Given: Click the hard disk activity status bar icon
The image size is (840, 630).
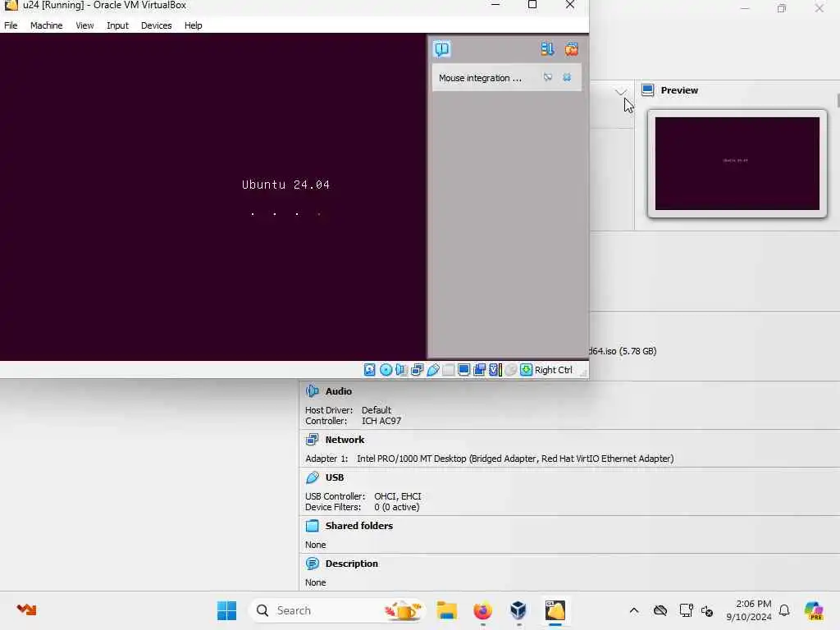Looking at the screenshot, I should coord(370,370).
